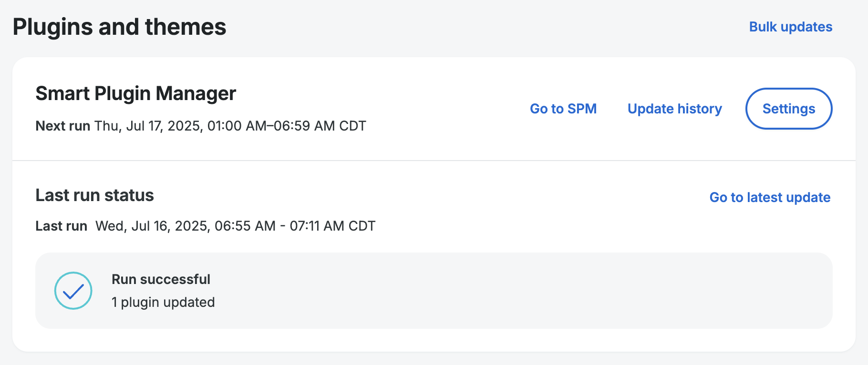
Task: Go to latest update
Action: tap(770, 197)
